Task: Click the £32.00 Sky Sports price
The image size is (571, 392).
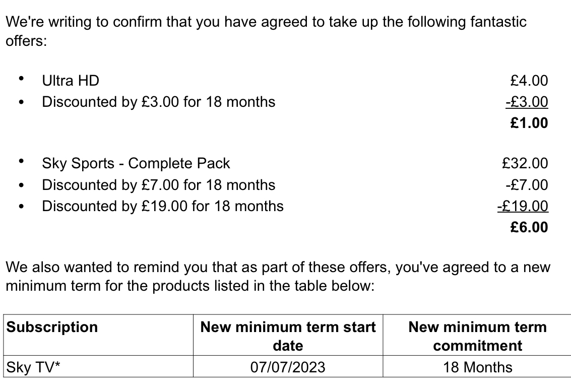Action: coord(525,163)
